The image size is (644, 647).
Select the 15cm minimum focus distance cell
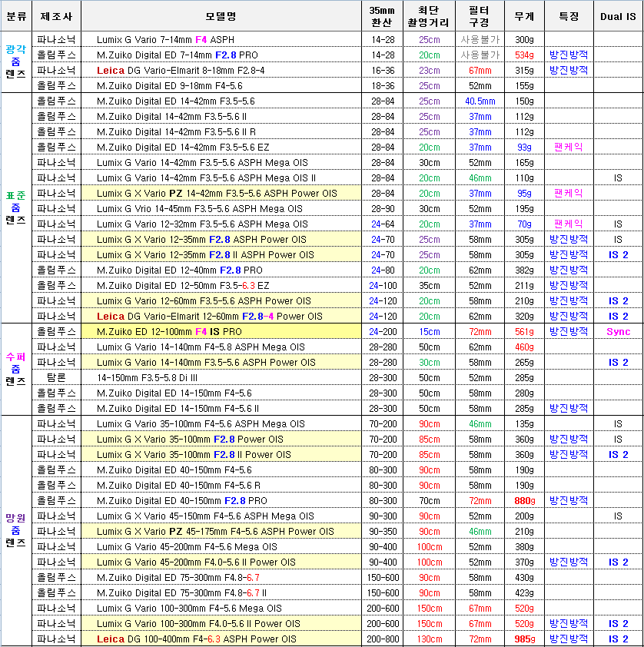[430, 332]
